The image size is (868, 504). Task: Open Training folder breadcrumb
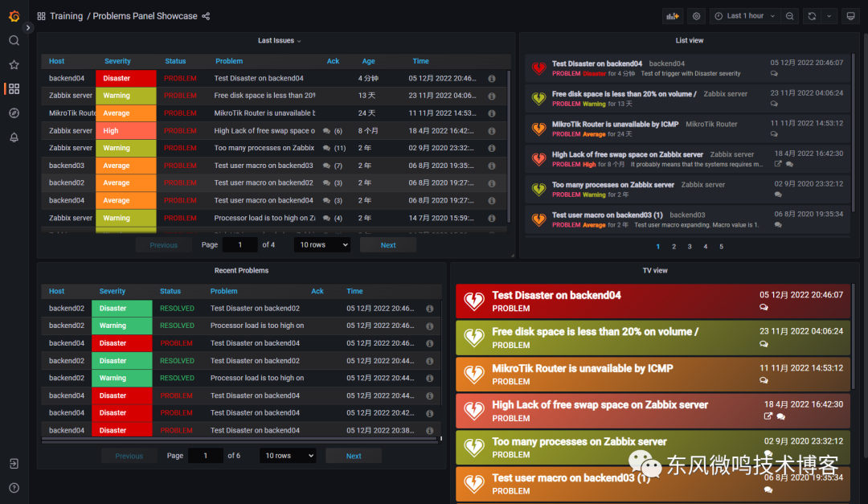(x=67, y=16)
